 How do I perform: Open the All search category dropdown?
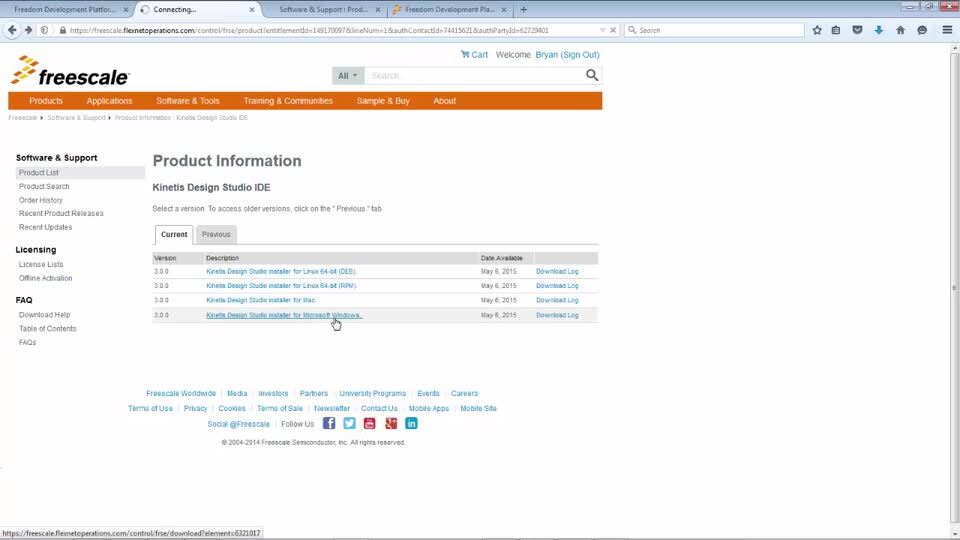click(x=348, y=76)
